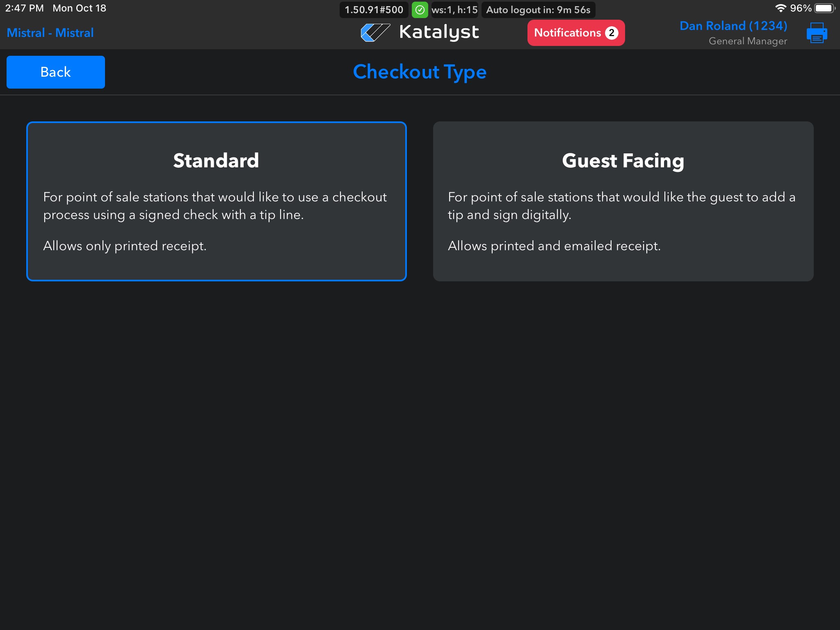The height and width of the screenshot is (630, 840).
Task: Select the Standard checkout type card
Action: click(217, 201)
